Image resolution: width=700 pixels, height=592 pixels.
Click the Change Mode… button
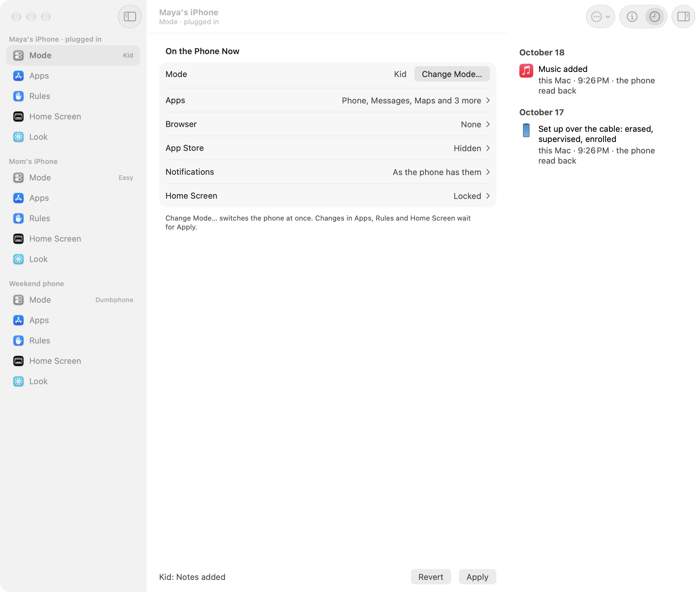(451, 74)
